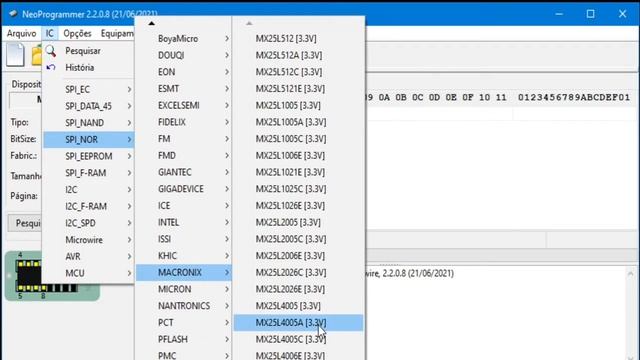
Task: Expand the Microwire submenu
Action: coord(89,240)
